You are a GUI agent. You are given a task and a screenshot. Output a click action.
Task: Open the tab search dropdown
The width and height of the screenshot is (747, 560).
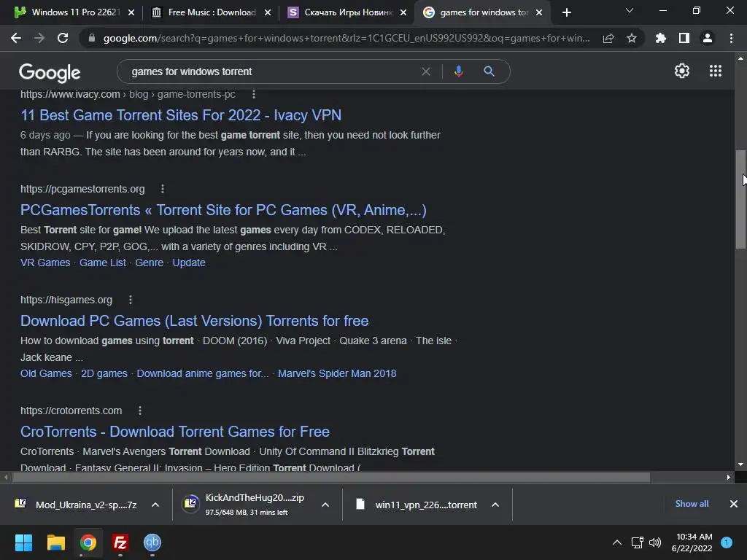(630, 10)
